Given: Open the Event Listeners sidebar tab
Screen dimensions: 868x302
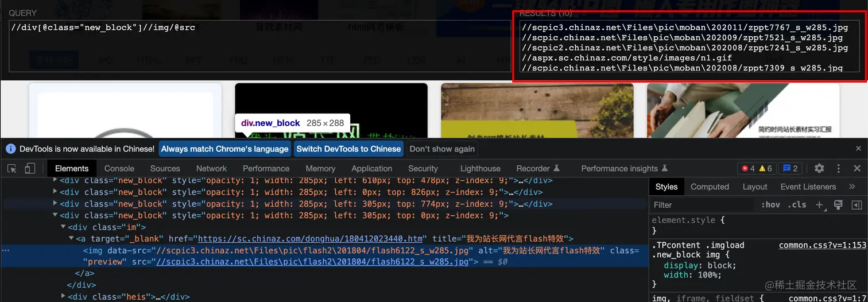Looking at the screenshot, I should [x=808, y=187].
